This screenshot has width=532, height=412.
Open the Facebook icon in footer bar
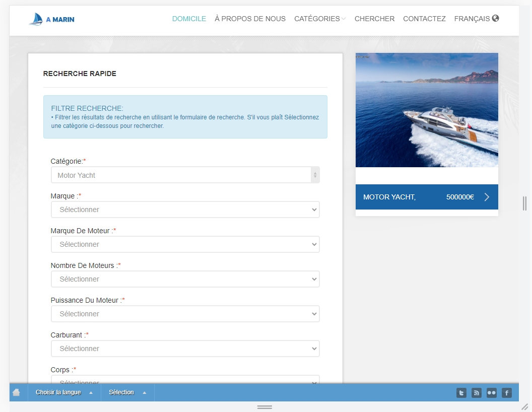506,393
